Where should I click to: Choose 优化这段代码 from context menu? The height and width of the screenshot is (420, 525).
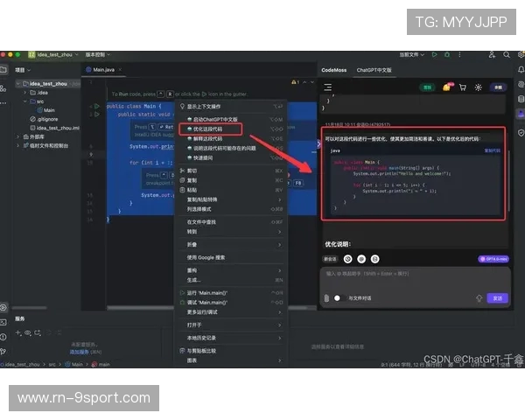click(x=213, y=128)
